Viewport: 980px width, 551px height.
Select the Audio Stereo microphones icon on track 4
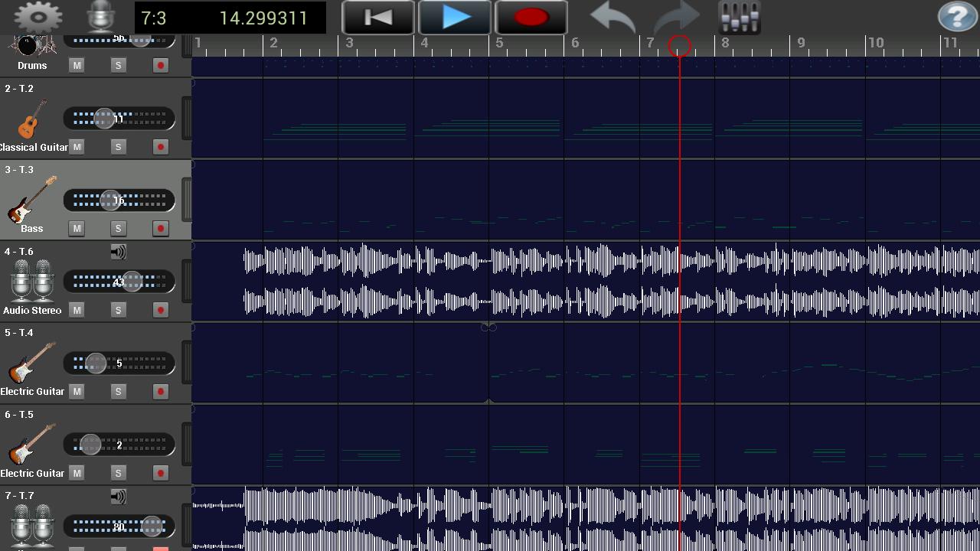click(32, 281)
